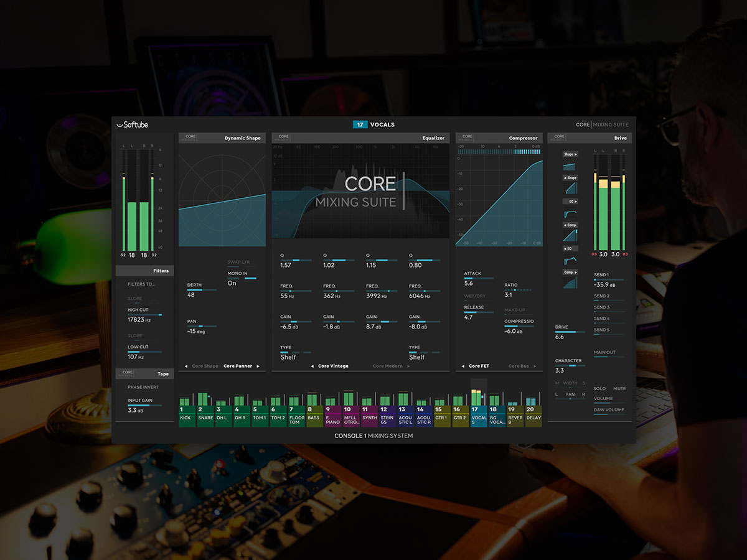Screen dimensions: 747x560
Task: Select the bottom Comp. icon in the signal chain
Action: click(570, 282)
